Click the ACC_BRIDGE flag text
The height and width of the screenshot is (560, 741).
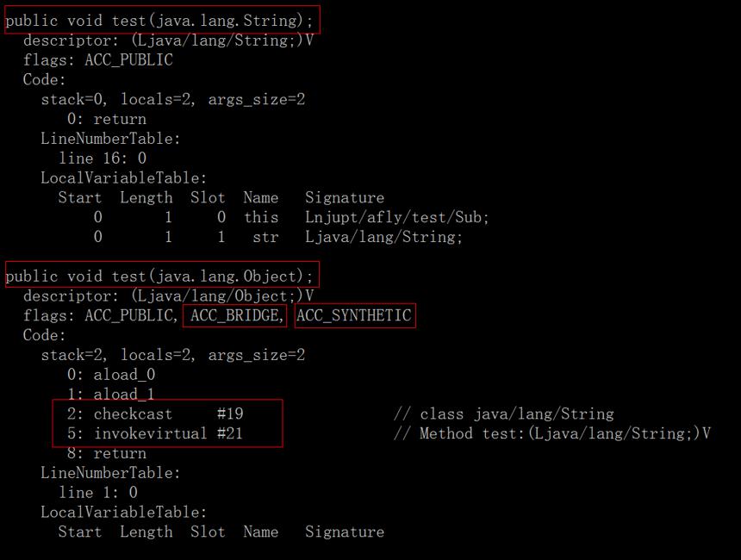coord(234,315)
